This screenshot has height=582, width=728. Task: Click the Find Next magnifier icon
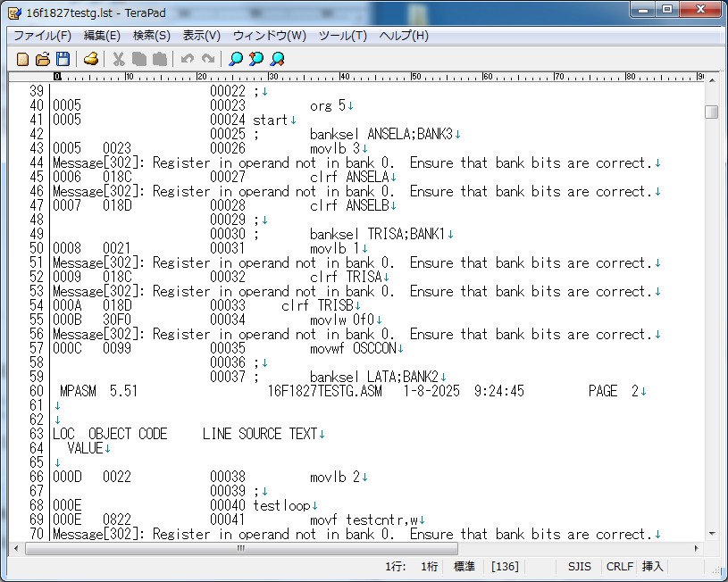click(256, 59)
